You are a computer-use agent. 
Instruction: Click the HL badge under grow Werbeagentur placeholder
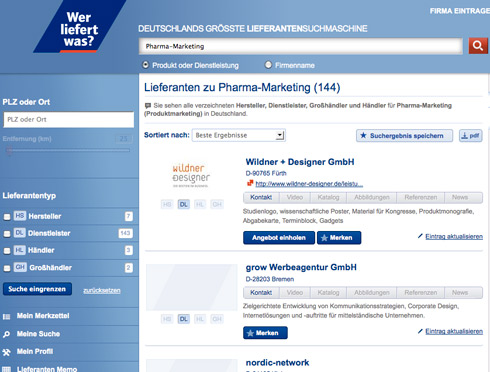pyautogui.click(x=200, y=319)
